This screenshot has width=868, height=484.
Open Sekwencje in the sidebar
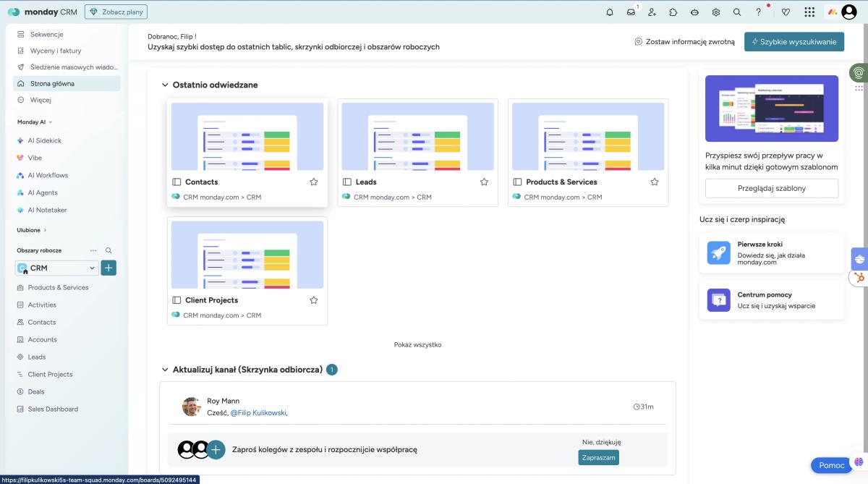point(67,34)
